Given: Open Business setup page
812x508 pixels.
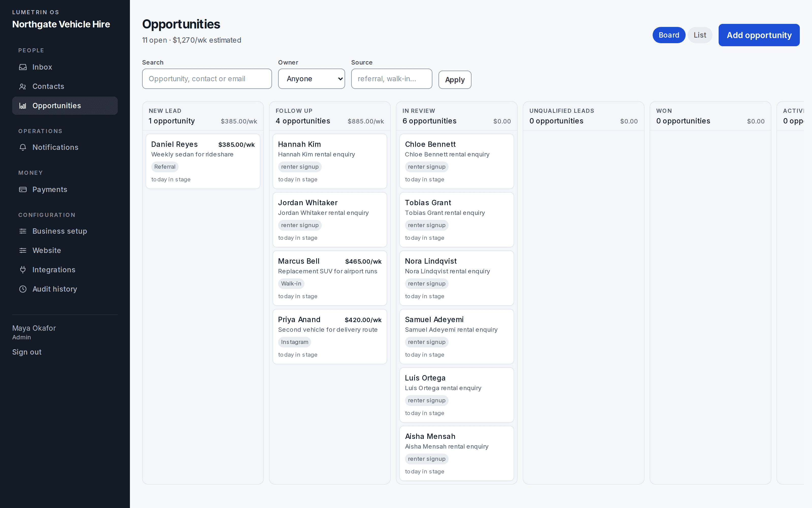Looking at the screenshot, I should pyautogui.click(x=65, y=231).
